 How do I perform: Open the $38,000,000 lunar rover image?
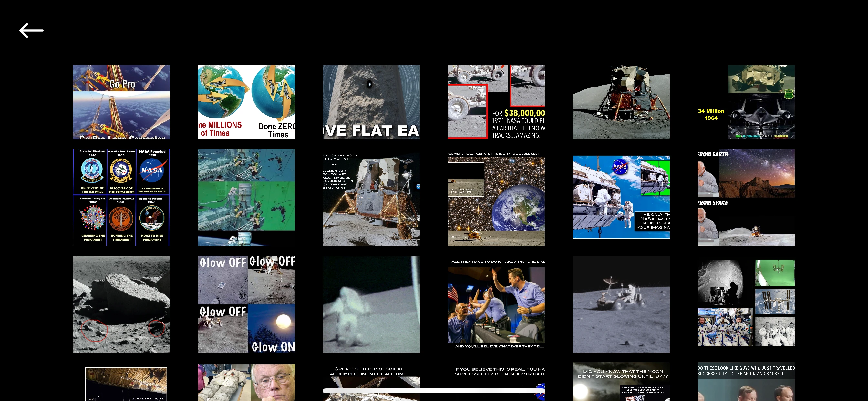(496, 102)
